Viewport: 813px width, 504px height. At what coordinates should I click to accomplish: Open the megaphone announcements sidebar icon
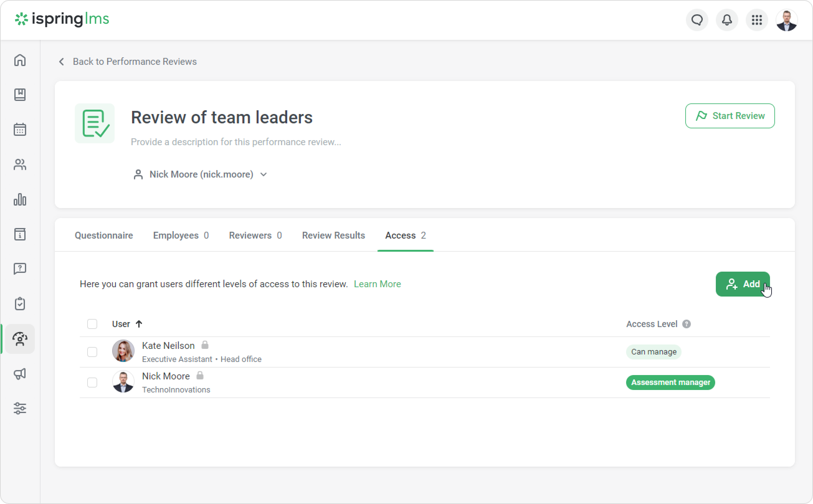(20, 374)
